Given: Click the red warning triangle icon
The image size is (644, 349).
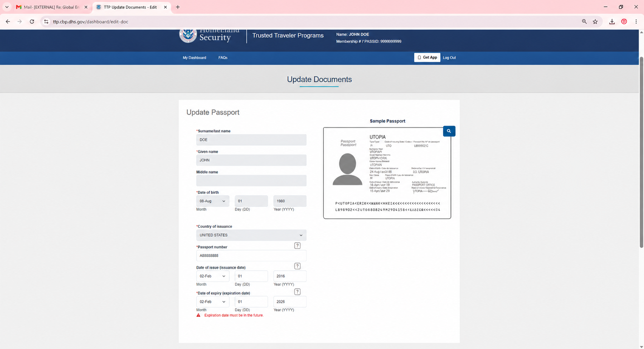Looking at the screenshot, I should (x=198, y=315).
